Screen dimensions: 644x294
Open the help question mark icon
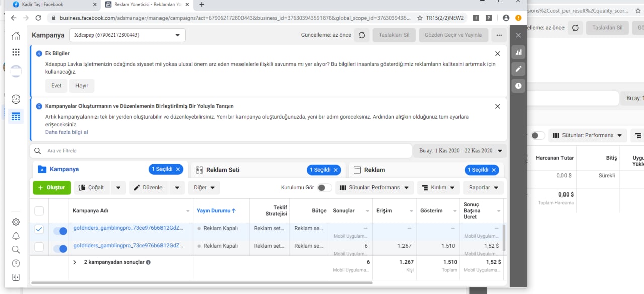(16, 264)
